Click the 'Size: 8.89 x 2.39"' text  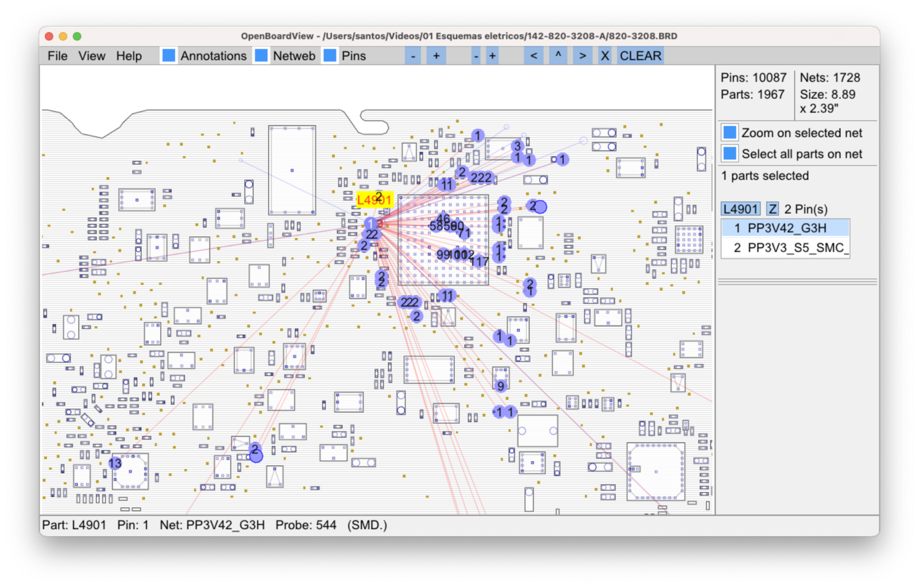click(x=828, y=102)
